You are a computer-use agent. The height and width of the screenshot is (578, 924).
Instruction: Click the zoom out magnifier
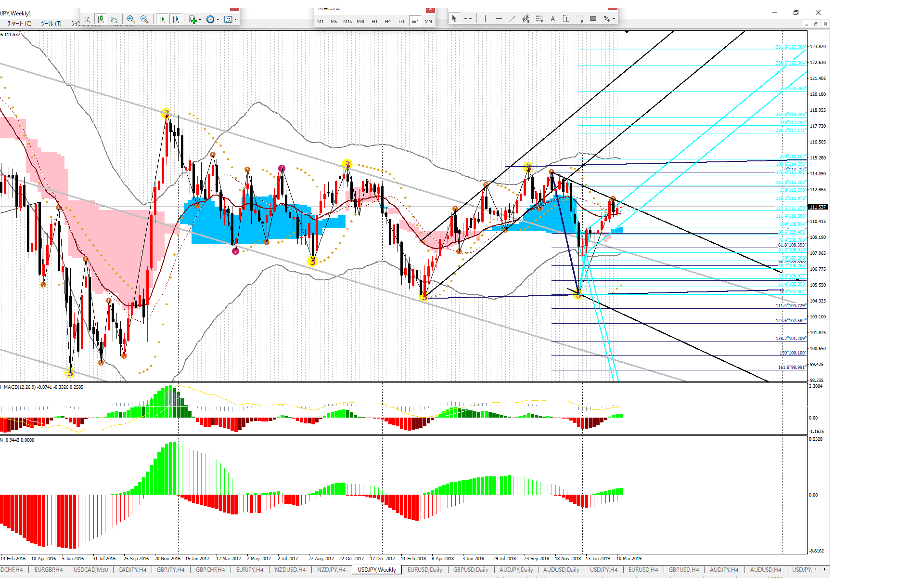(144, 19)
